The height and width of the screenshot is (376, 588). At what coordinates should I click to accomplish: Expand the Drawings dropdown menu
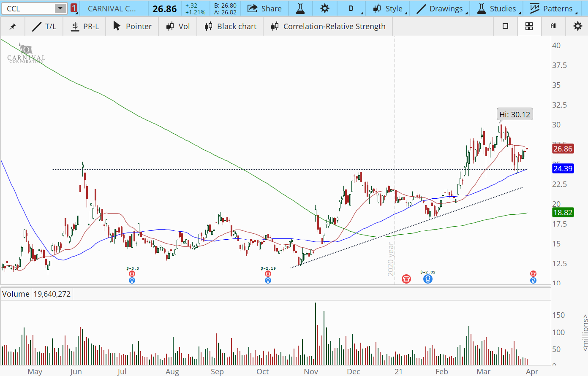pos(441,8)
